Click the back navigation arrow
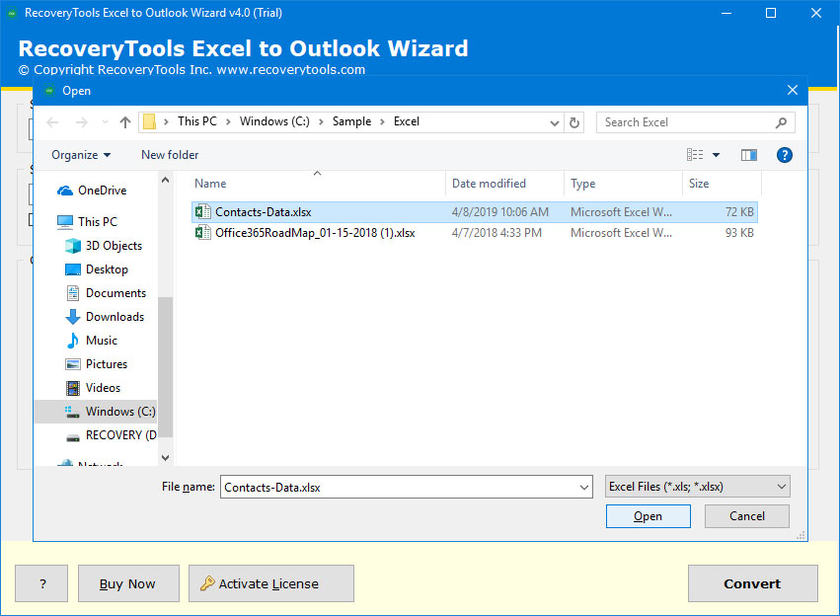 [x=52, y=122]
